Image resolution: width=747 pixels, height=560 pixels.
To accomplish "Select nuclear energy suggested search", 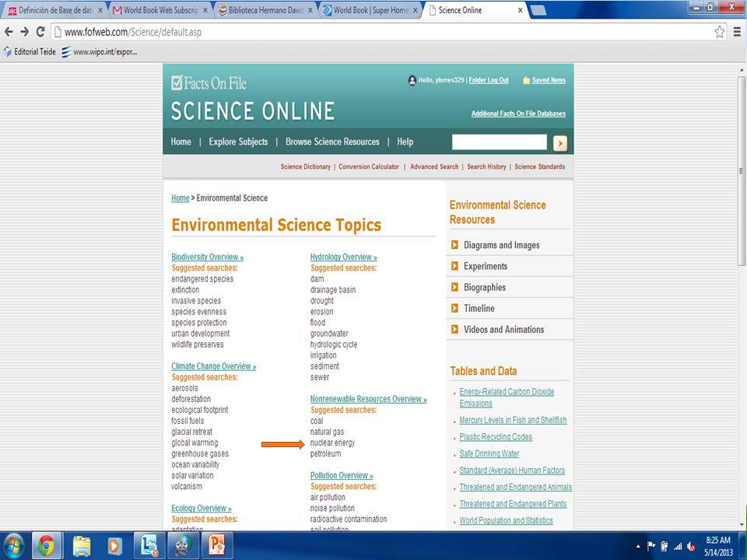I will coord(332,443).
